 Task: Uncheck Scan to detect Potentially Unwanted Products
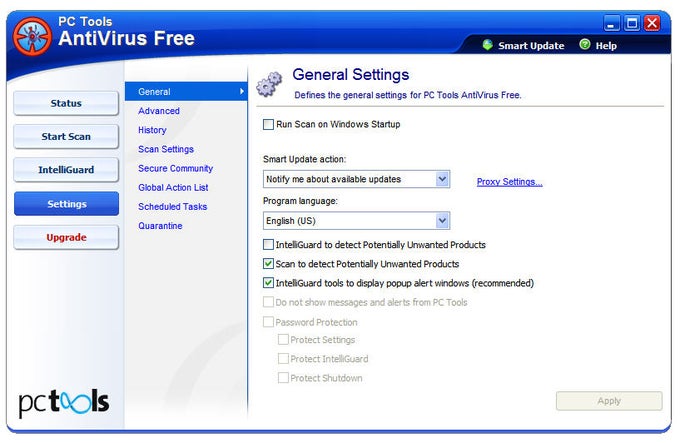(268, 264)
